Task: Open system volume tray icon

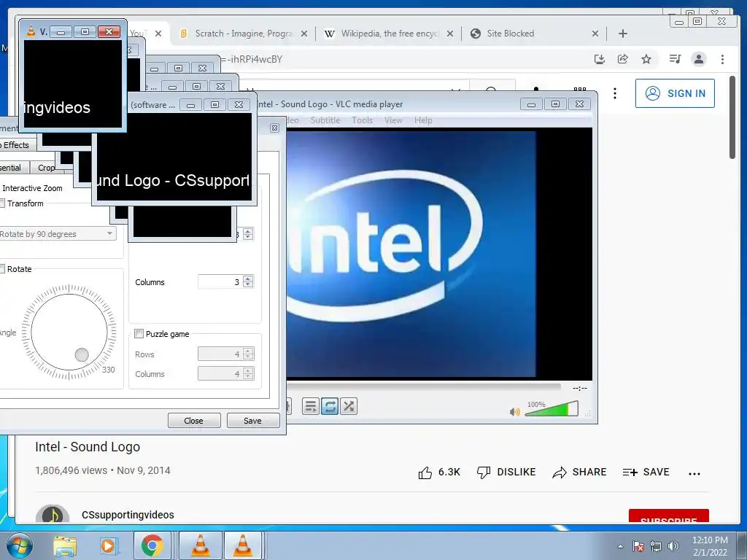Action: coord(673,546)
